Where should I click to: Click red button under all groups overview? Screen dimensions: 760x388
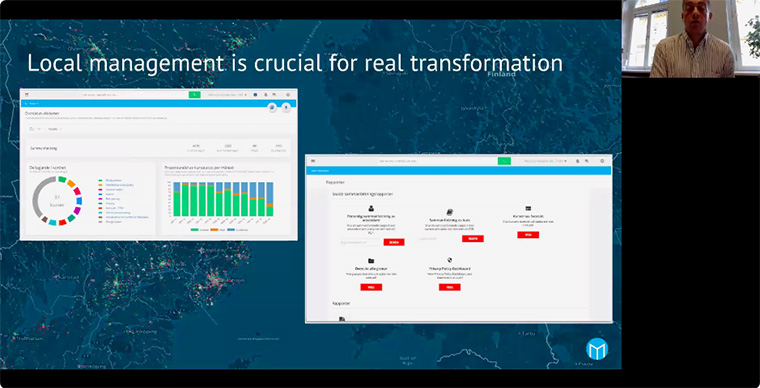(371, 287)
